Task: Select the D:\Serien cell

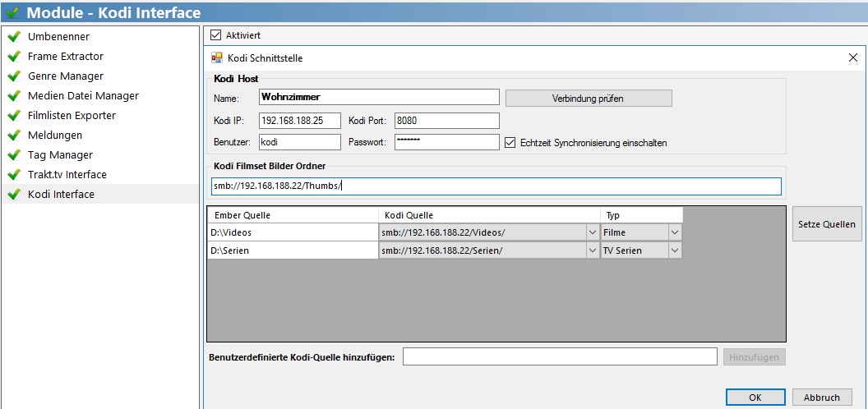Action: (x=293, y=250)
